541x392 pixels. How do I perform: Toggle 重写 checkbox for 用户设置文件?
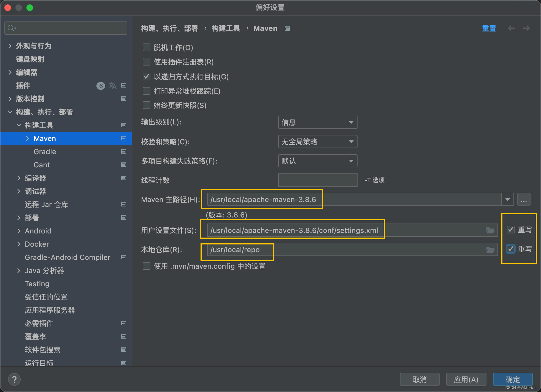click(511, 230)
